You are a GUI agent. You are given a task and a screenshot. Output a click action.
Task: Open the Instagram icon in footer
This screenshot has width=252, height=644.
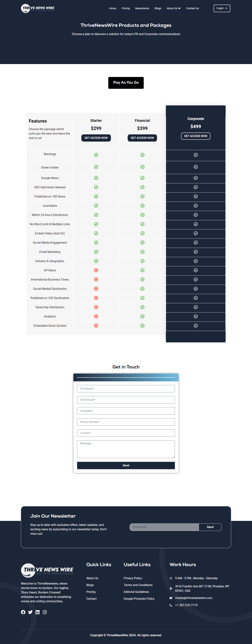coord(45,612)
